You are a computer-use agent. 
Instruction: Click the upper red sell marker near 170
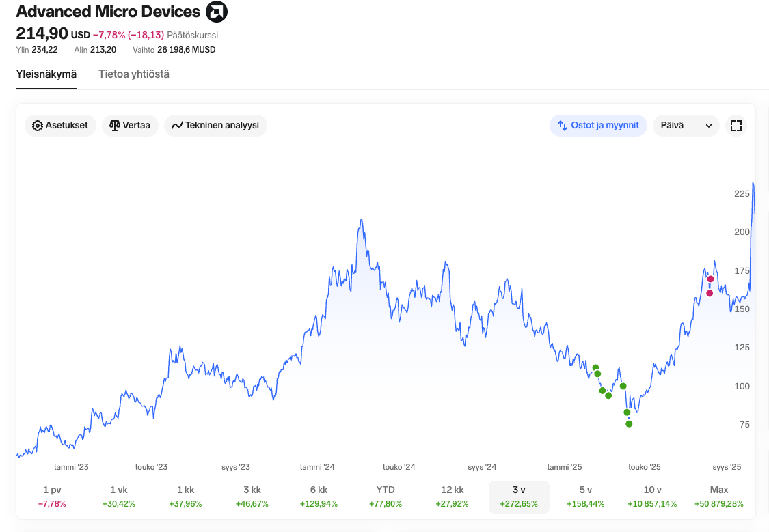pos(710,279)
